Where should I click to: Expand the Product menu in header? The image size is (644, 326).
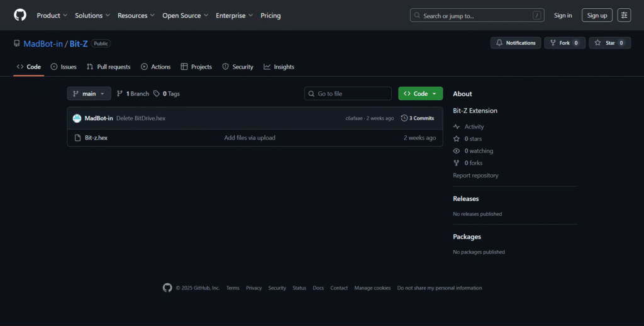tap(52, 15)
